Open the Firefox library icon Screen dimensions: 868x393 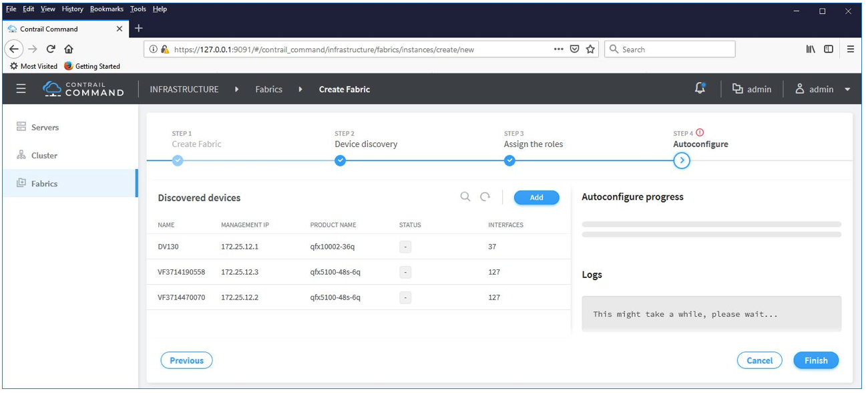point(811,49)
